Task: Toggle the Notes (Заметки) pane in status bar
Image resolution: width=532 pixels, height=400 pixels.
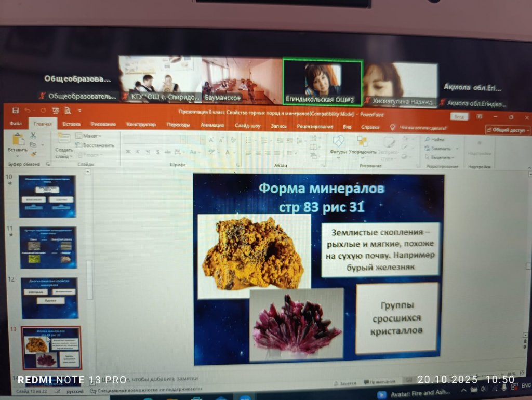Action: pyautogui.click(x=345, y=383)
